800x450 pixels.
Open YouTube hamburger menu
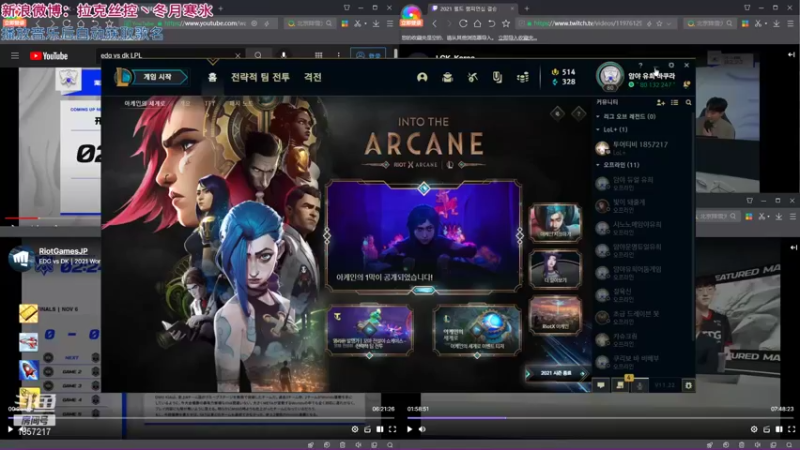(x=15, y=56)
